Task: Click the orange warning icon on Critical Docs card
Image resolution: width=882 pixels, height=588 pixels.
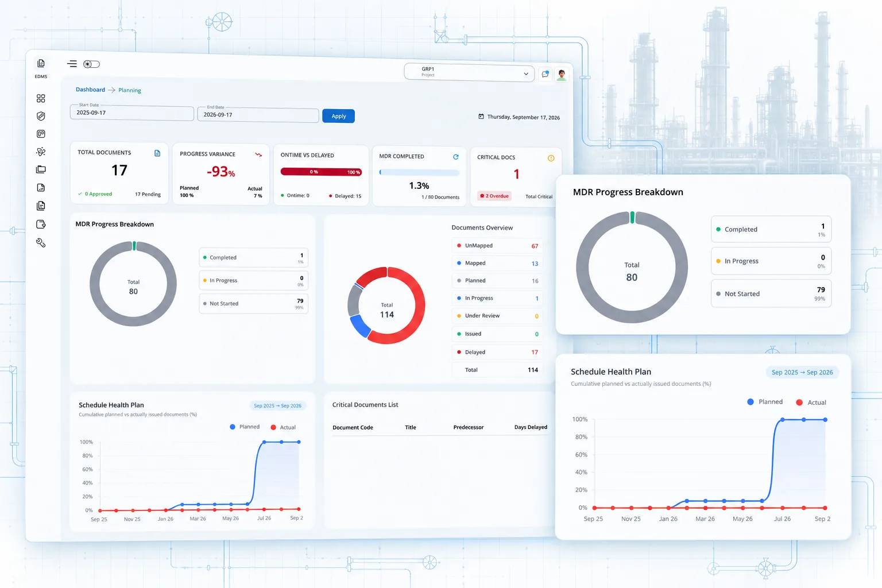Action: click(551, 158)
